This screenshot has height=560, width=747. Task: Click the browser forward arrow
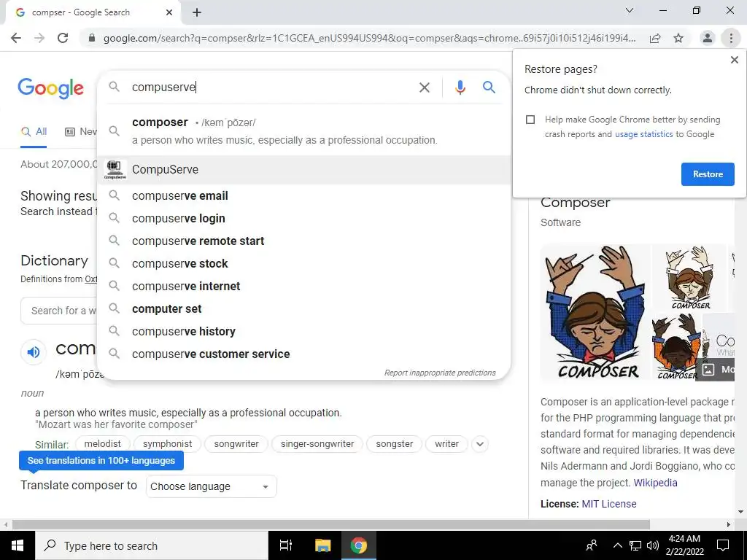click(x=39, y=38)
